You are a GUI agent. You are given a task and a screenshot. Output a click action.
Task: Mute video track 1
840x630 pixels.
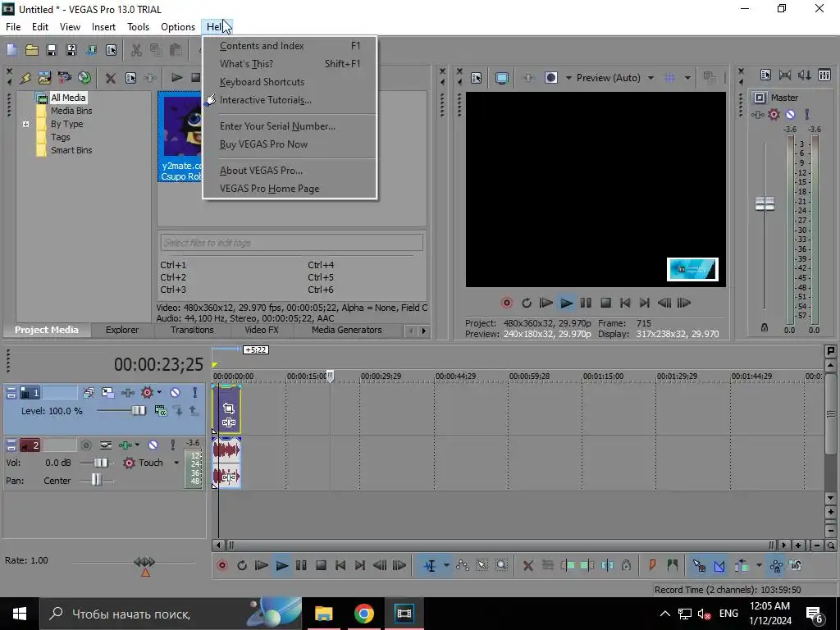pyautogui.click(x=175, y=393)
